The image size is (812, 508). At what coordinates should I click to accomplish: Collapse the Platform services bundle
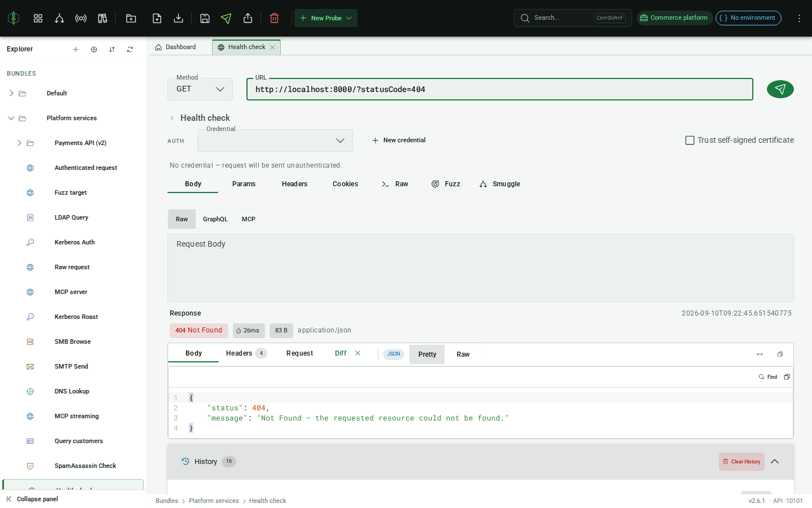tap(11, 118)
